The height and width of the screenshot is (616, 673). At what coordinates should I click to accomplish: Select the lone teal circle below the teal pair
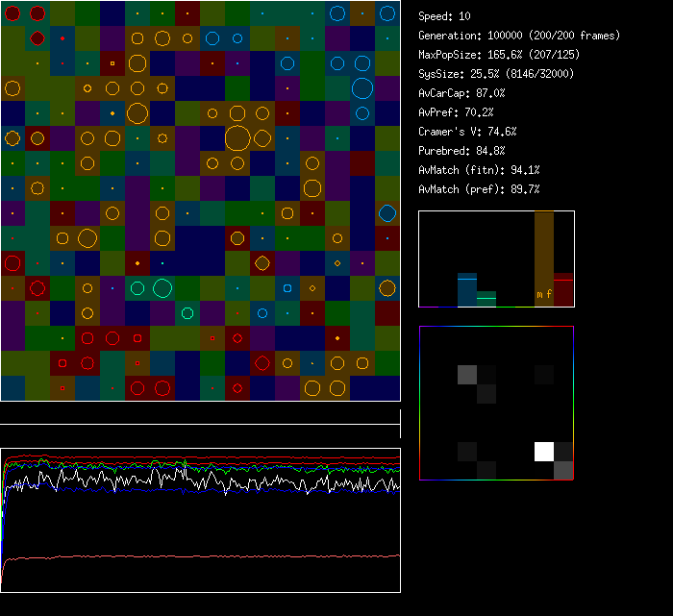coord(187,312)
